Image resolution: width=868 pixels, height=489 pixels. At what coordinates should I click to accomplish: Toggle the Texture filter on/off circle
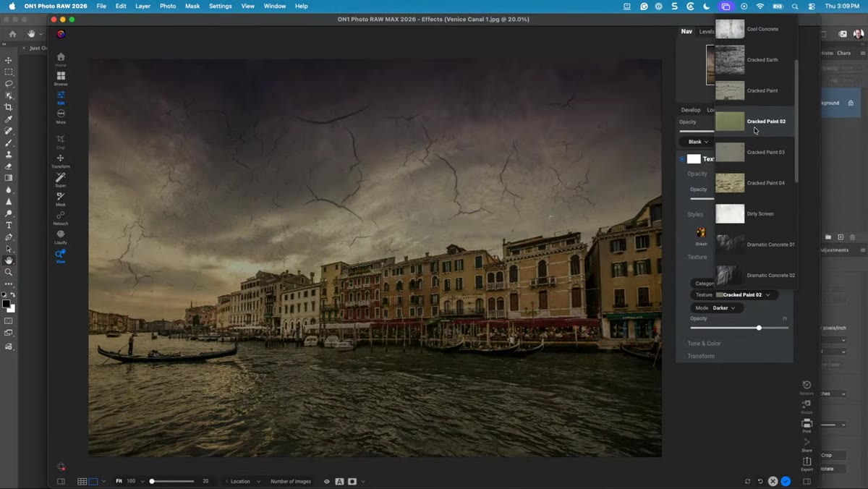[681, 158]
